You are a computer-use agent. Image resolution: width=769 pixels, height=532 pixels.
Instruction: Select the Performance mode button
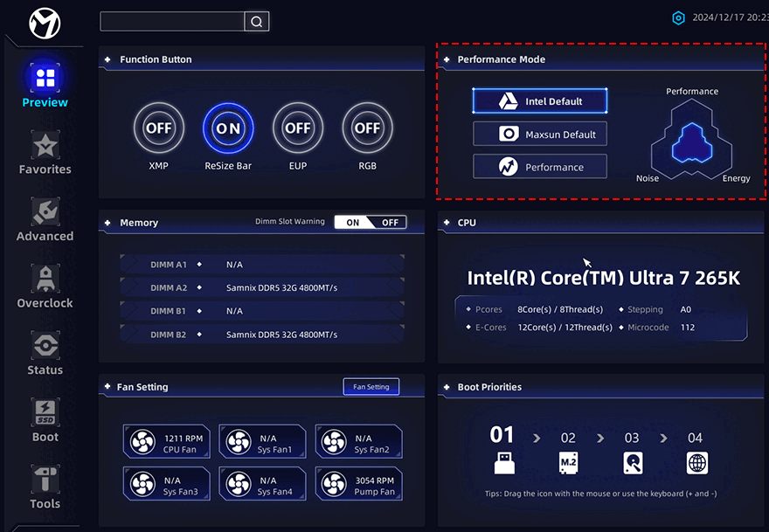539,167
